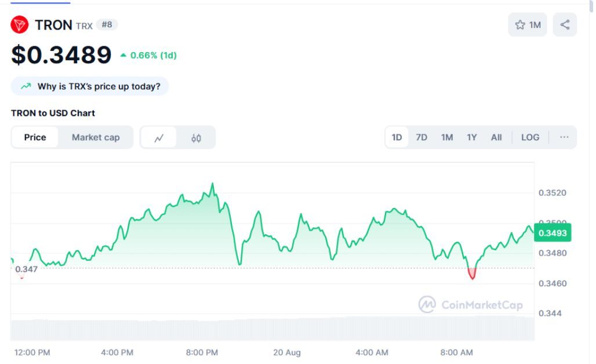Select the 1M time range tab

tap(447, 137)
